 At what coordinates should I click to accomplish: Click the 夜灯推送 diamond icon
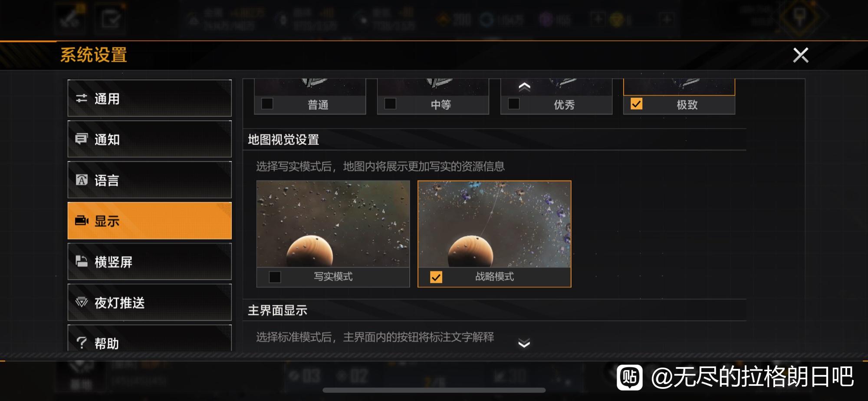82,302
